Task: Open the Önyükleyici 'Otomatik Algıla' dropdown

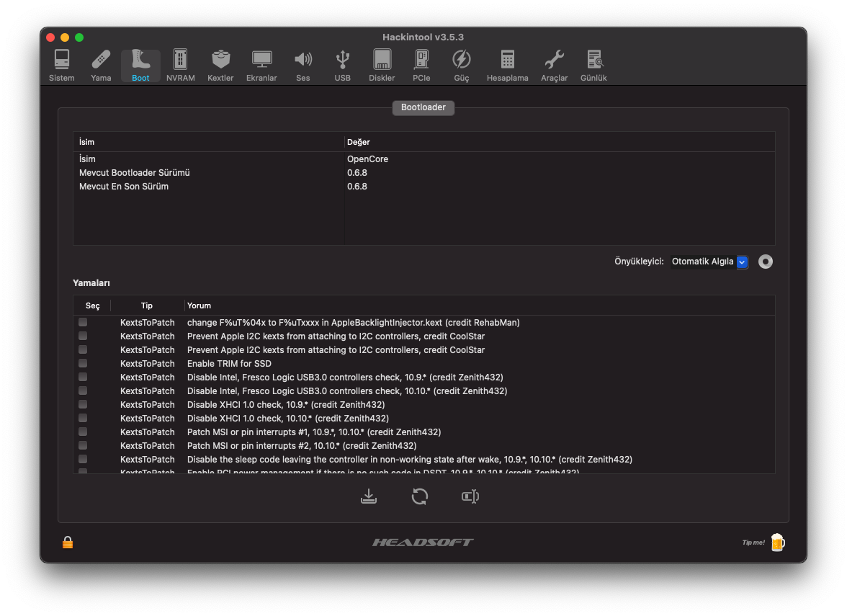Action: tap(742, 262)
